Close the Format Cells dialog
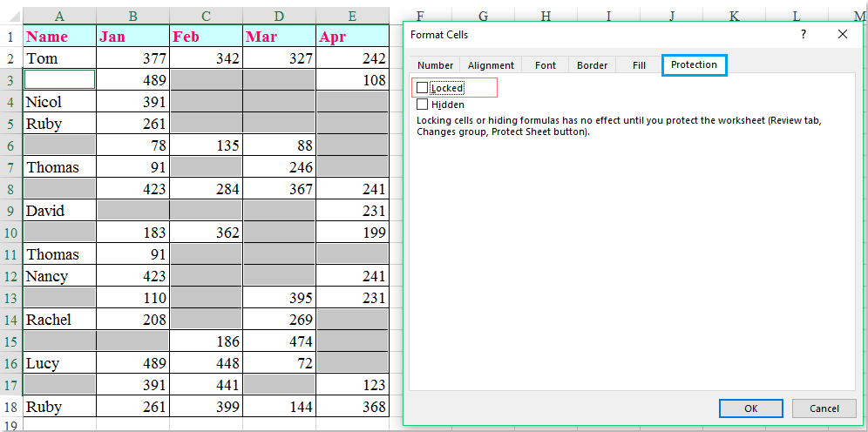 point(842,34)
